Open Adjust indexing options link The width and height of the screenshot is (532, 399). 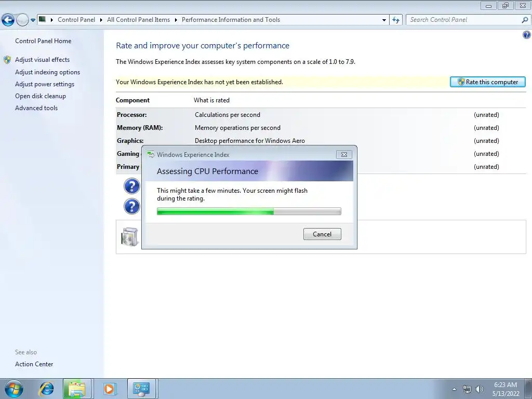[x=47, y=72]
